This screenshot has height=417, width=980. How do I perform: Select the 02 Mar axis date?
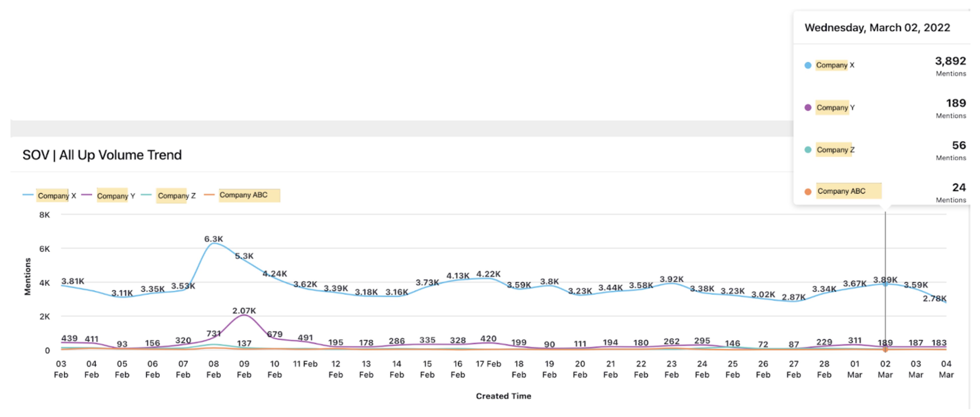coord(885,369)
